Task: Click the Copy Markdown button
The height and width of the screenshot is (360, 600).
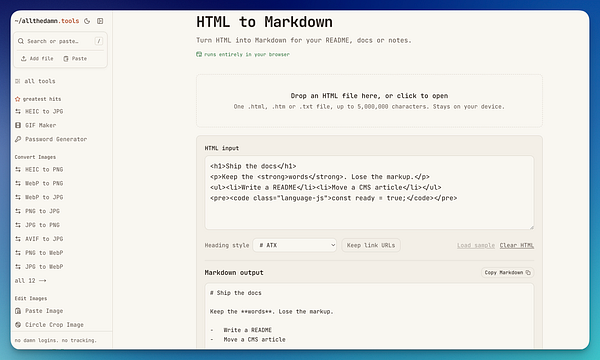Action: [507, 273]
